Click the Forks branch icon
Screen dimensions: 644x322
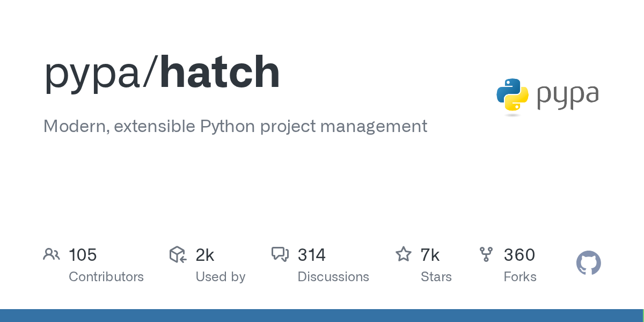(486, 254)
